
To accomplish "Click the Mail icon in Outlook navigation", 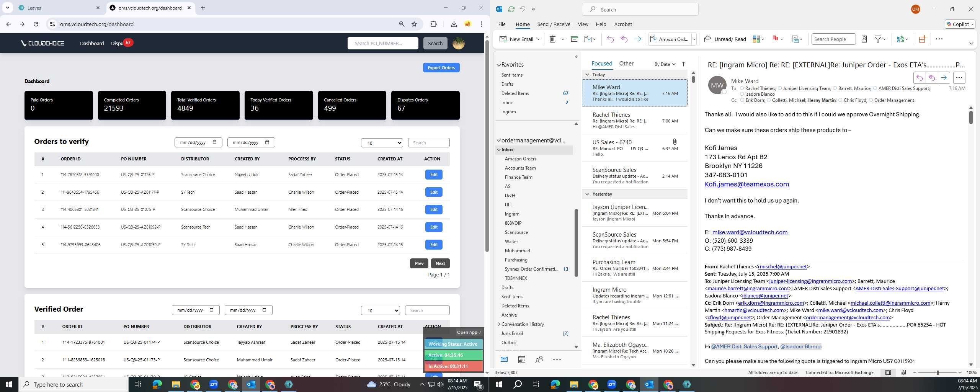I will [x=504, y=359].
